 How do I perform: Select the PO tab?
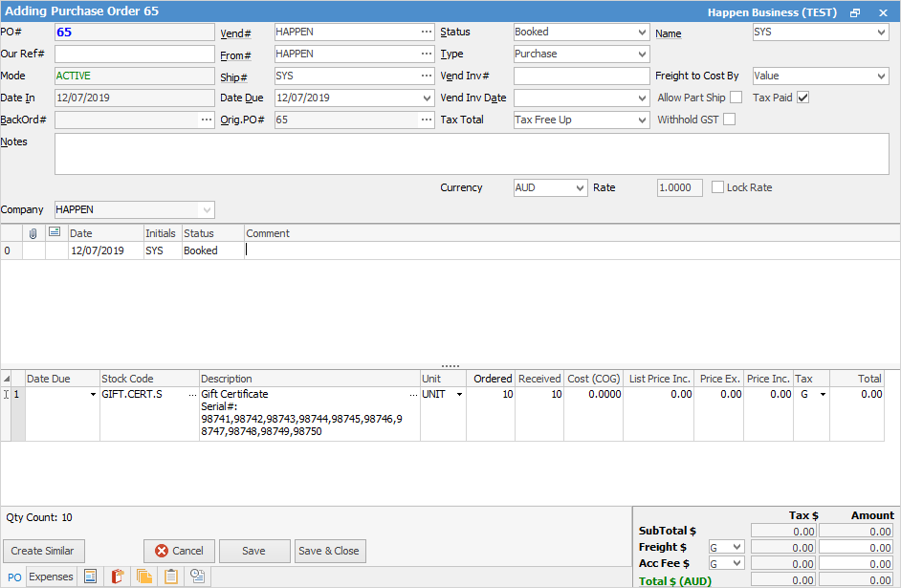coord(14,577)
